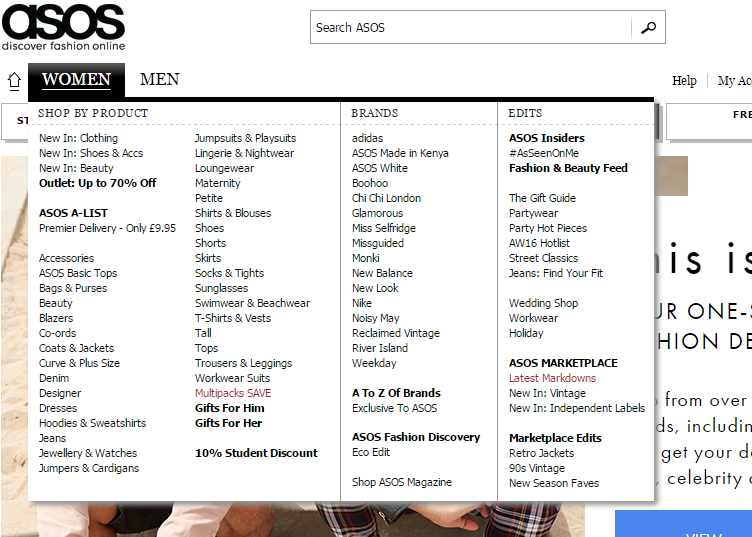Click in the Search ASOS field
Viewport: 752px width, 537px height.
coord(471,28)
